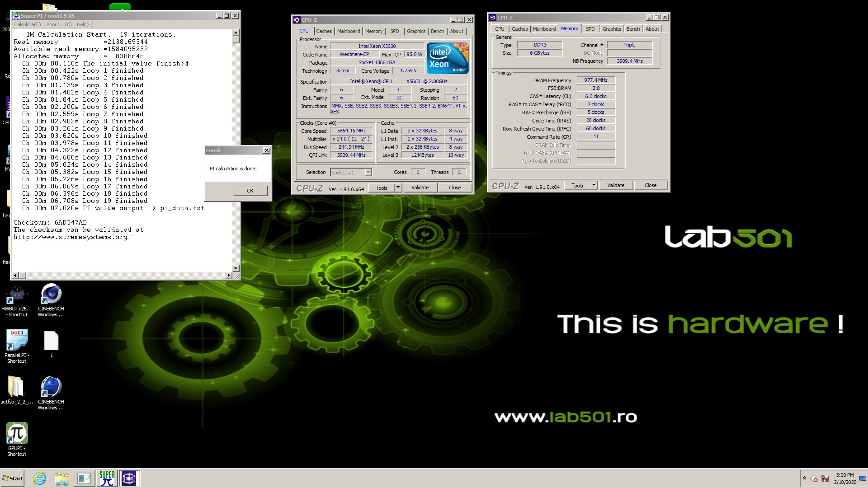Switch to SPD tab in left CPU-Z
The height and width of the screenshot is (488, 868).
(x=395, y=31)
